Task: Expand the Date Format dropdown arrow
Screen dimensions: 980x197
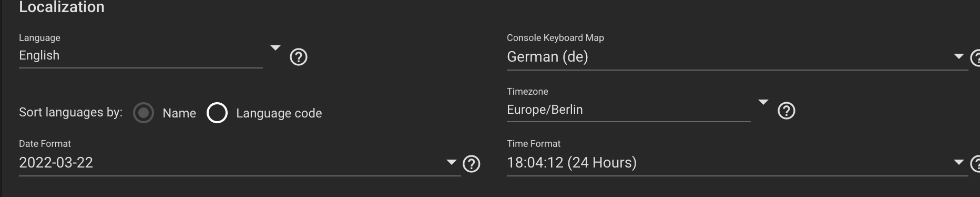Action: click(451, 162)
